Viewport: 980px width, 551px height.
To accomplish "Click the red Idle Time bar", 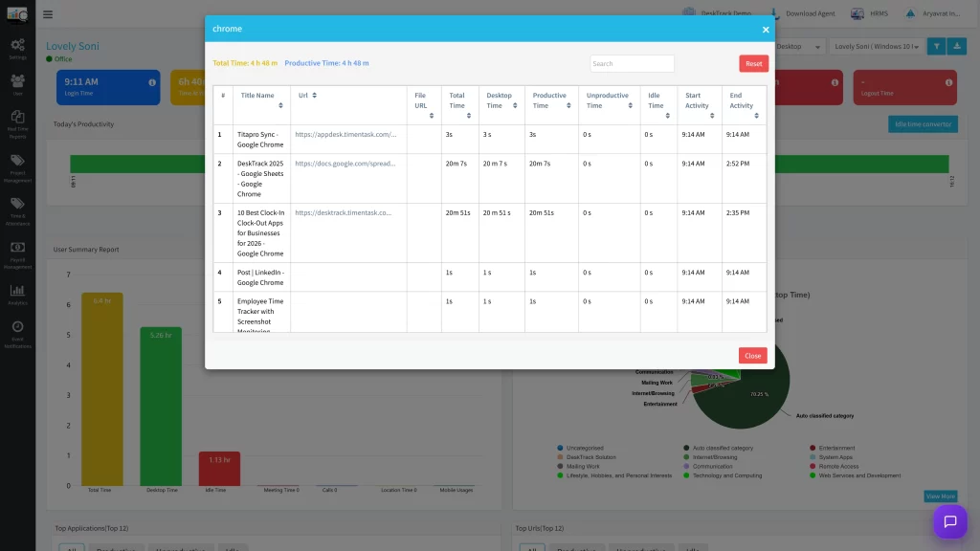I will (x=219, y=469).
